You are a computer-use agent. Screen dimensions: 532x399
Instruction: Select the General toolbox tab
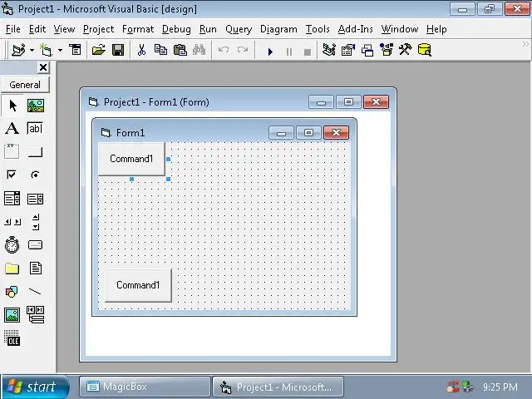pos(25,85)
